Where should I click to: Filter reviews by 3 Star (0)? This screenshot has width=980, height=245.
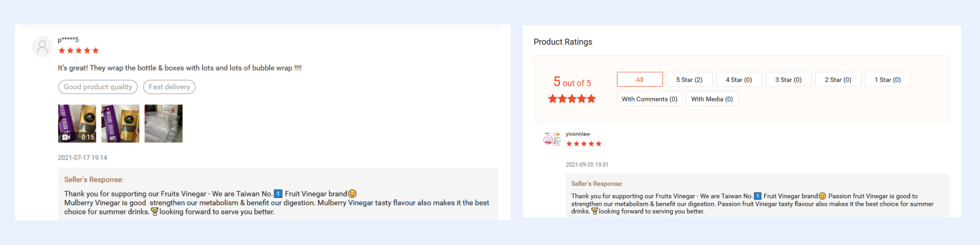point(788,79)
